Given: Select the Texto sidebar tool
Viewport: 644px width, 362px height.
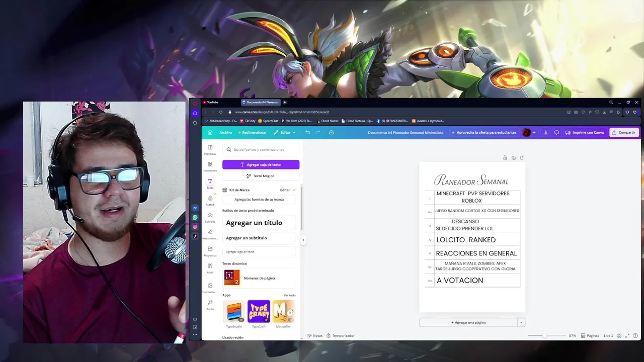Looking at the screenshot, I should pyautogui.click(x=210, y=184).
